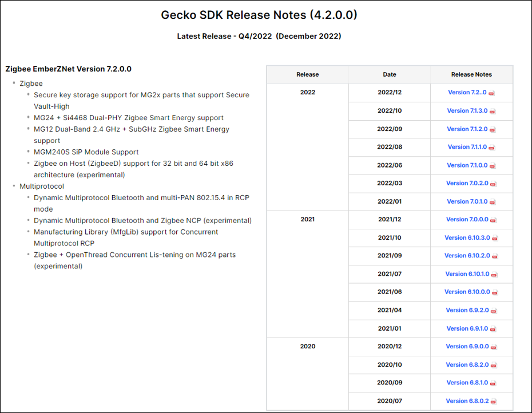Image resolution: width=532 pixels, height=413 pixels.
Task: Click the Multiprotocol bullet item
Action: click(x=42, y=186)
